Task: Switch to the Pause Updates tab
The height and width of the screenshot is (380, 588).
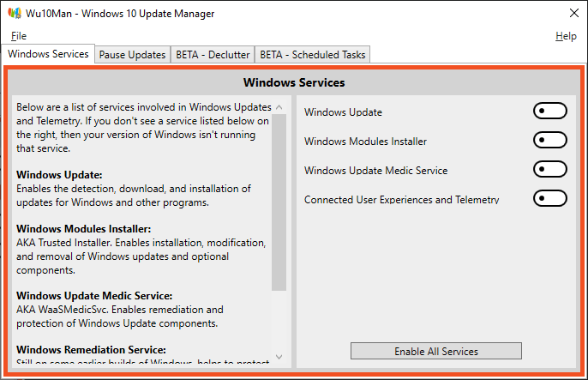Action: click(132, 55)
